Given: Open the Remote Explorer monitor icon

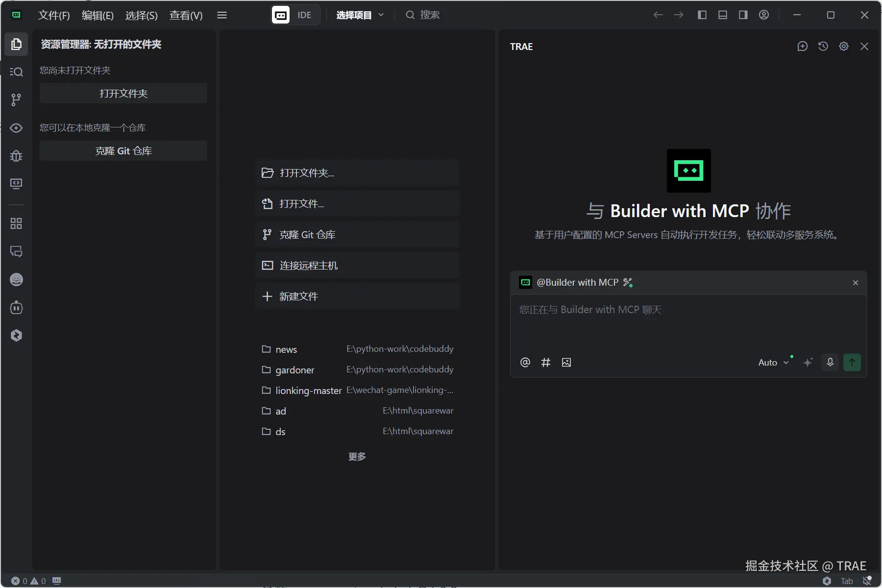Looking at the screenshot, I should point(16,184).
